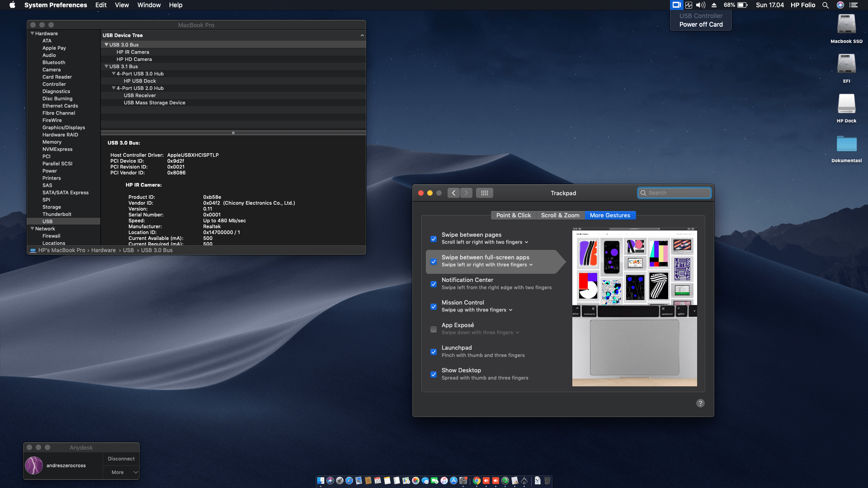
Task: Click HP's MacBook Pro in the path bar
Action: (x=61, y=250)
